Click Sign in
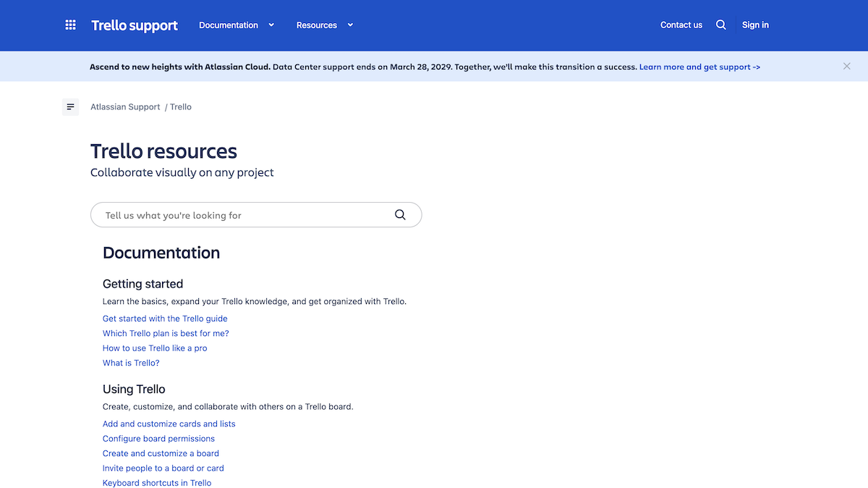The image size is (868, 488). [754, 25]
